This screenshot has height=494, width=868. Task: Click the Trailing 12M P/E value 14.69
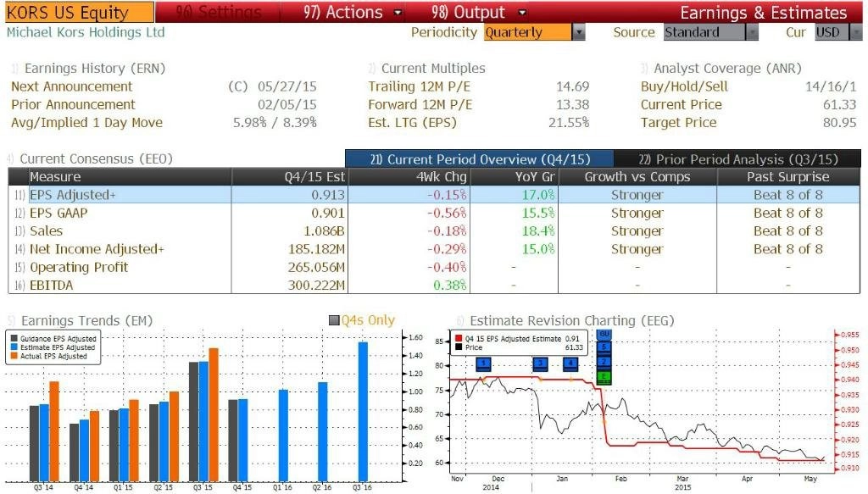pos(572,86)
